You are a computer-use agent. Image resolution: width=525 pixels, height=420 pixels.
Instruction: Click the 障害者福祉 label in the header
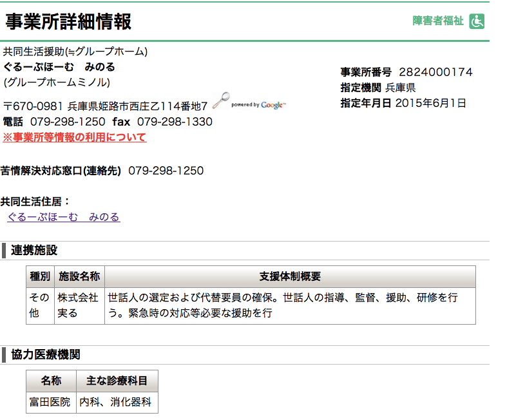click(438, 21)
